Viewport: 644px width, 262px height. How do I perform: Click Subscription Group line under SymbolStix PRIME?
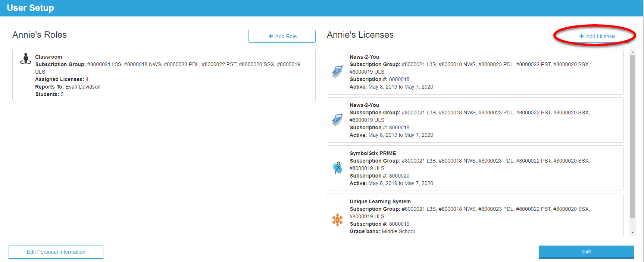[470, 164]
